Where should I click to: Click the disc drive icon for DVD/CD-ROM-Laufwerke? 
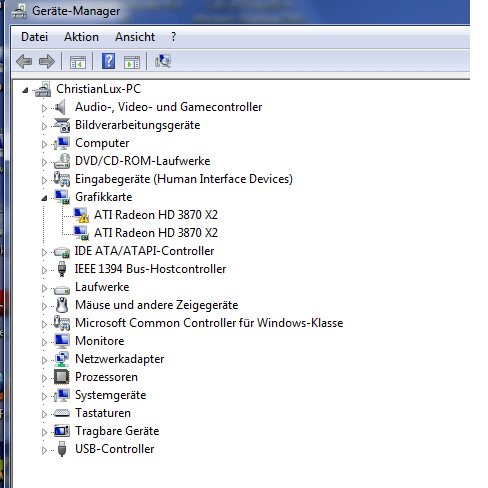tap(62, 161)
